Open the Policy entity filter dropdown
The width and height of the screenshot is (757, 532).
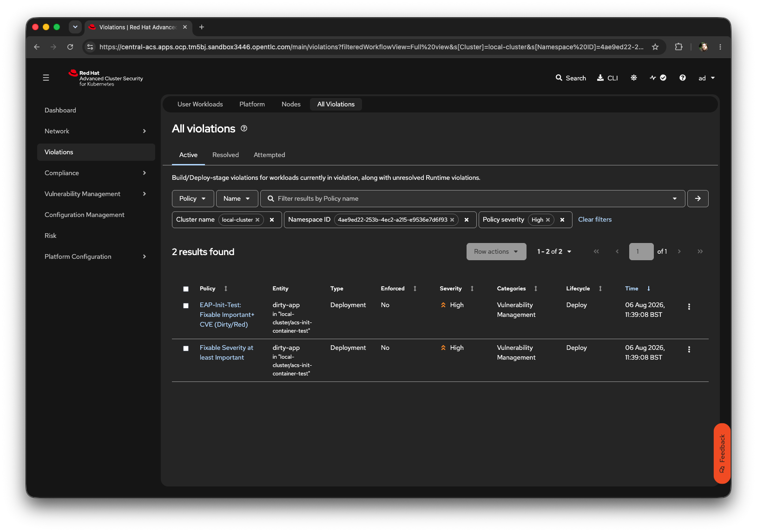pos(193,198)
